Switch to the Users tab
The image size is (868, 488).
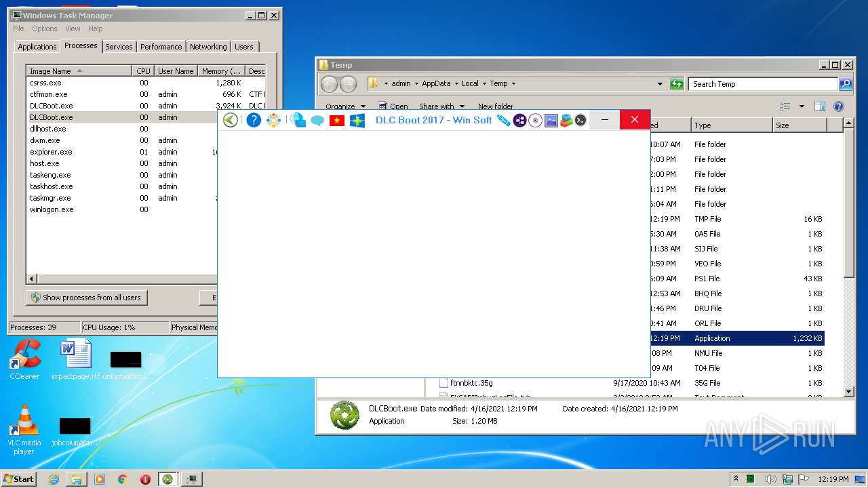244,47
